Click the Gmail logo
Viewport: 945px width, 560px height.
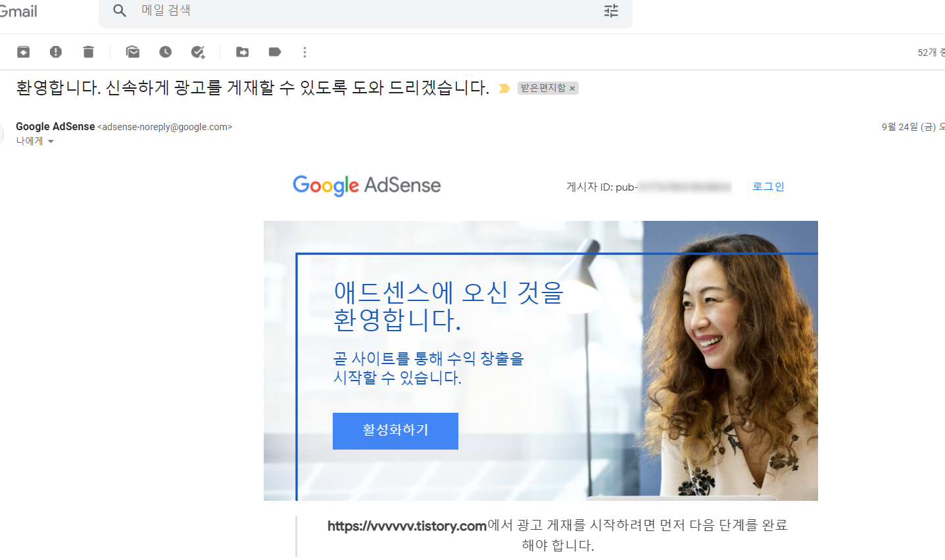coord(18,11)
